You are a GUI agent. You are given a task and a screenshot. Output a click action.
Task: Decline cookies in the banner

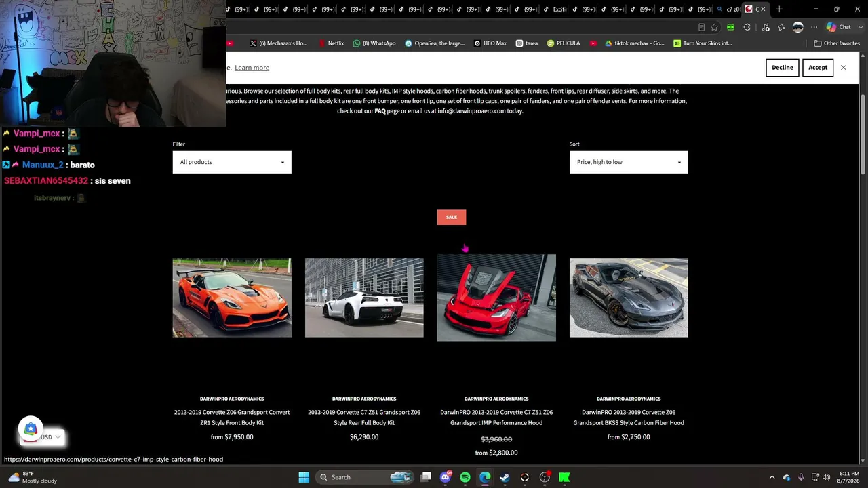tap(782, 68)
